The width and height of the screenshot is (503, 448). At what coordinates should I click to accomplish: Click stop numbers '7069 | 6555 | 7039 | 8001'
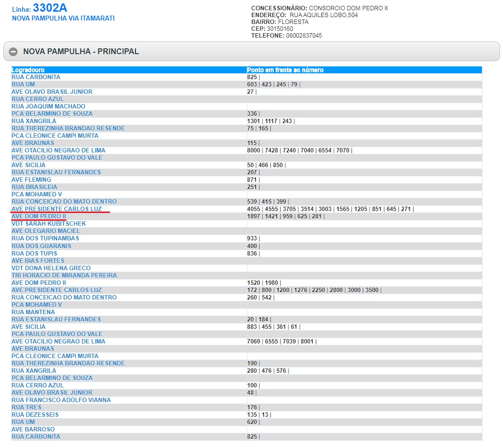[282, 341]
